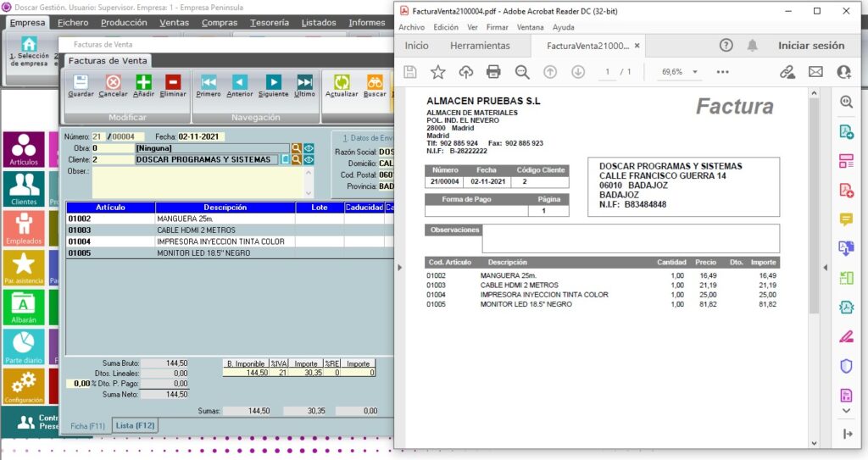Screen dimensions: 868x460
Task: Click the red Eliminar minus icon
Action: pyautogui.click(x=173, y=83)
